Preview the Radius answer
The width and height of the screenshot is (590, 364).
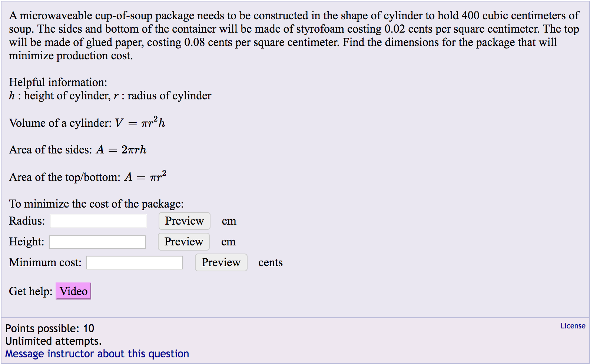[x=185, y=221]
